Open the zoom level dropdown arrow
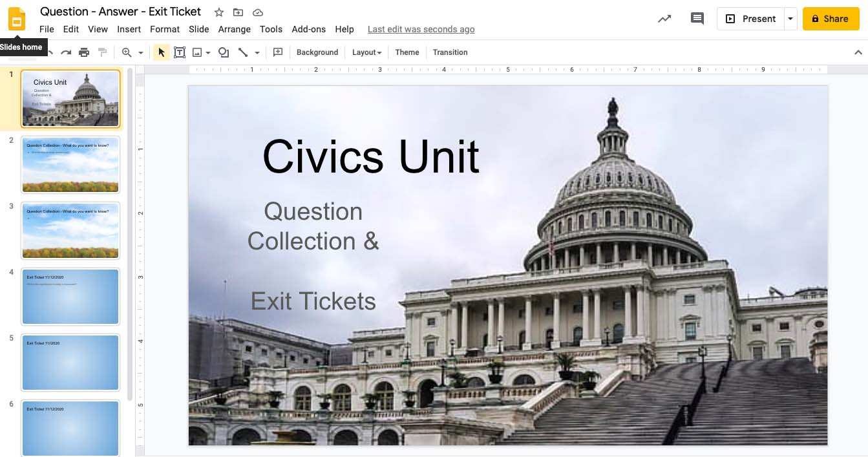This screenshot has height=457, width=868. 140,52
